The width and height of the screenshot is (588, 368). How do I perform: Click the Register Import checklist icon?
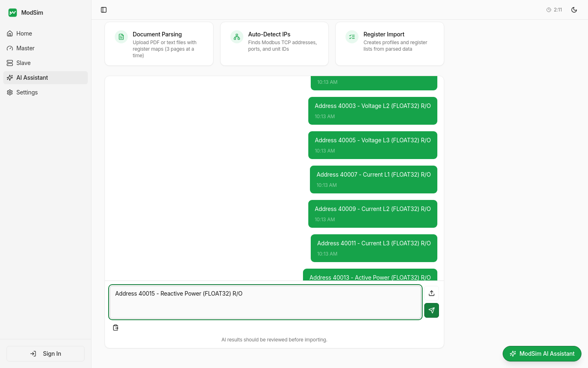click(352, 37)
